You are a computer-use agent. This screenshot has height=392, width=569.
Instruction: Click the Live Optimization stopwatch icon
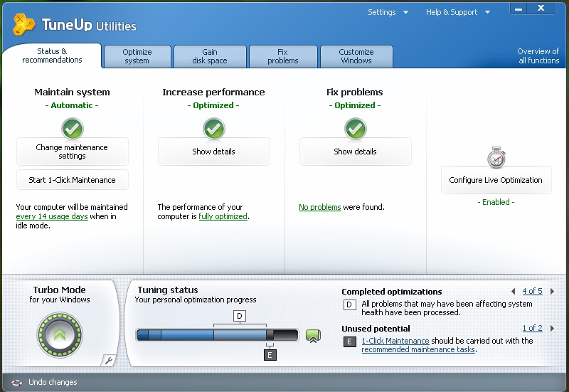(x=496, y=157)
